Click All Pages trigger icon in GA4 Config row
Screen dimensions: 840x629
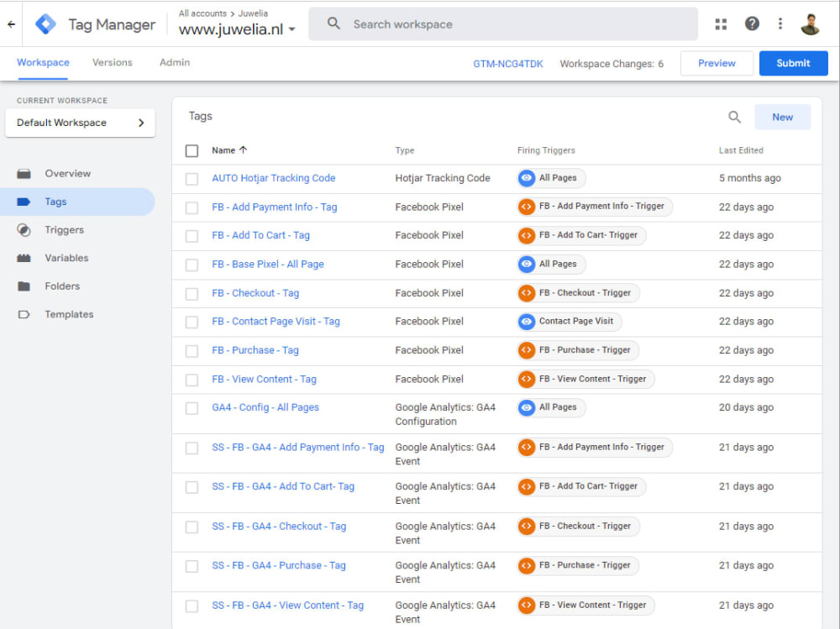pyautogui.click(x=527, y=408)
